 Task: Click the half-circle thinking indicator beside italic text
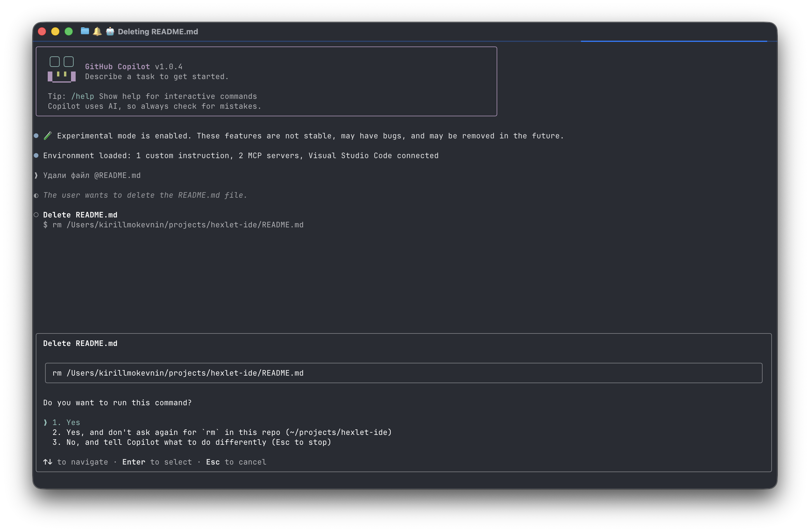tap(36, 195)
